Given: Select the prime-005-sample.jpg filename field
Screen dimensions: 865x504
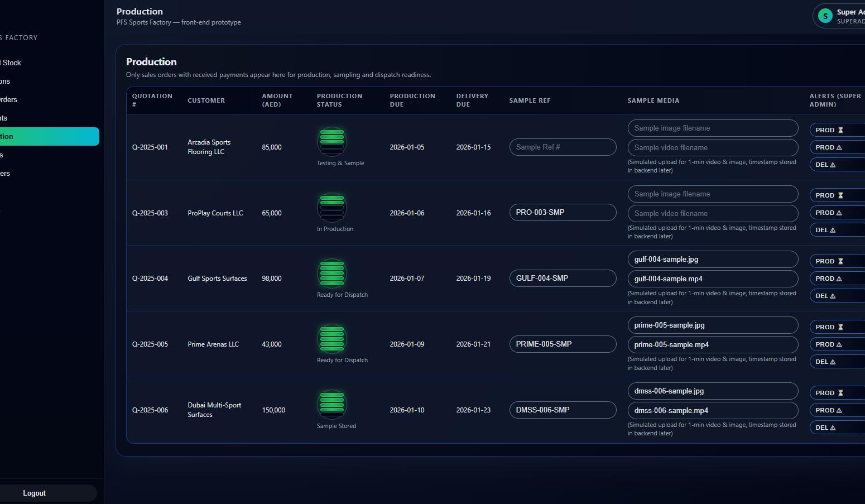Looking at the screenshot, I should click(x=713, y=325).
